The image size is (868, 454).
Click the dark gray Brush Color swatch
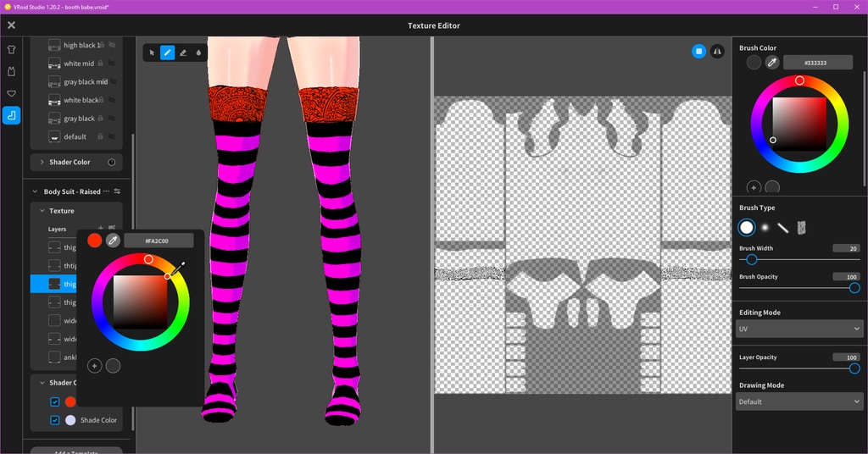click(754, 63)
